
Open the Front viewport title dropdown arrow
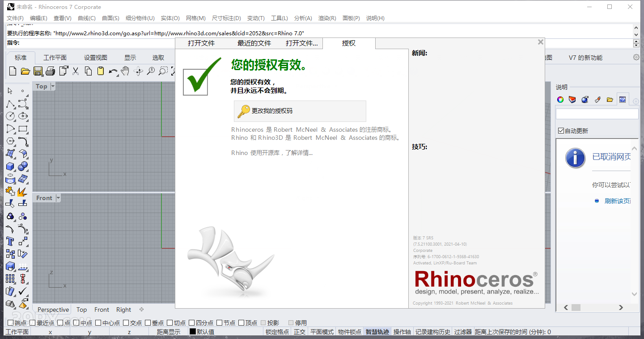[x=58, y=198]
